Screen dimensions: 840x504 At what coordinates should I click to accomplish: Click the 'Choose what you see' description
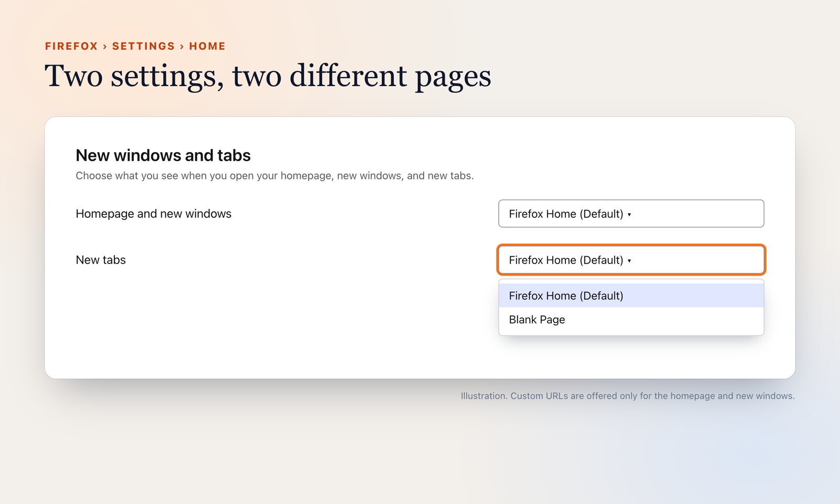point(275,176)
